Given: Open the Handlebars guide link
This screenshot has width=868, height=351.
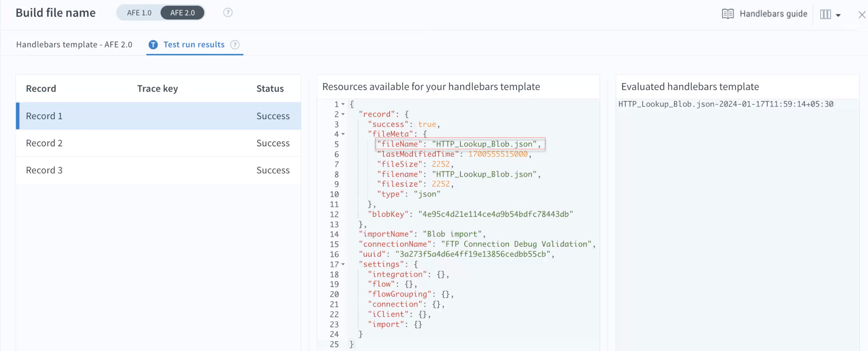Looking at the screenshot, I should (x=773, y=14).
